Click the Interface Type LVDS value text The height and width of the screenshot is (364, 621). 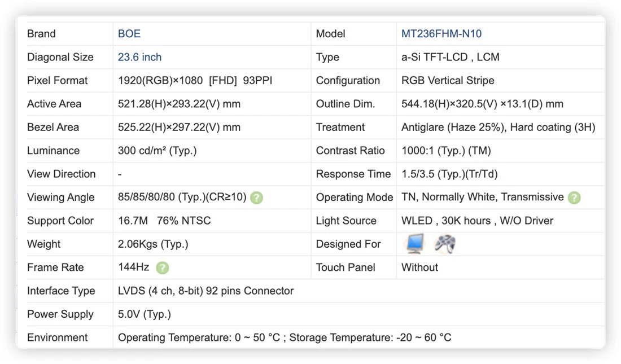205,291
